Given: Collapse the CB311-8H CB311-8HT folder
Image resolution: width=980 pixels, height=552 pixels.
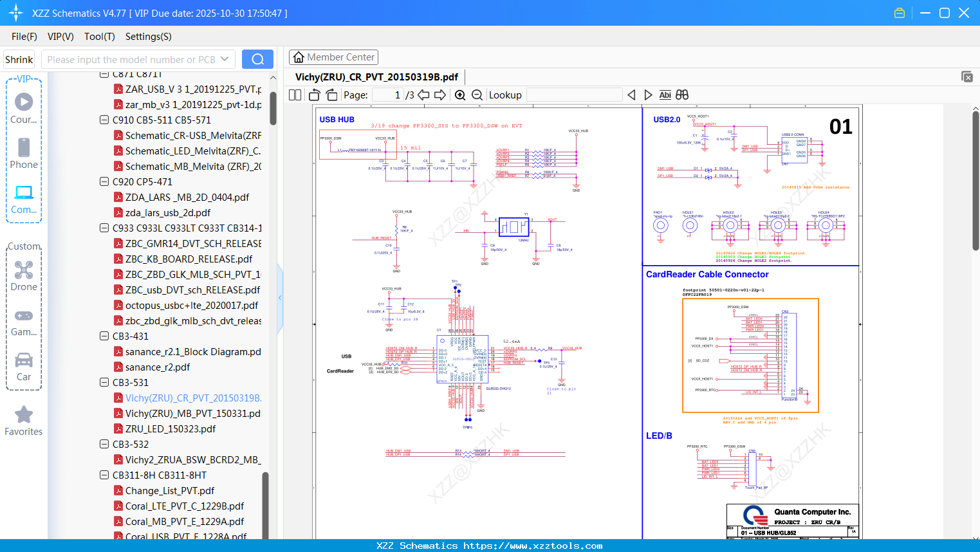Looking at the screenshot, I should [x=104, y=475].
